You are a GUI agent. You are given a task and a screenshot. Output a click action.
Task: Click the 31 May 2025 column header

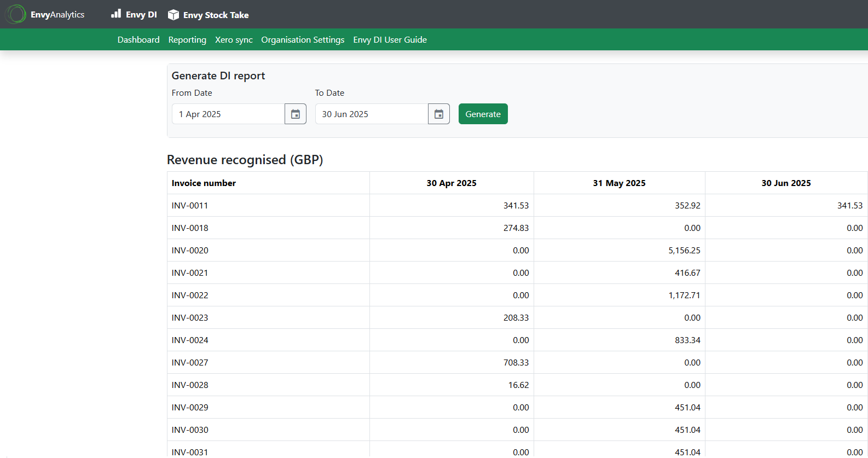[619, 183]
